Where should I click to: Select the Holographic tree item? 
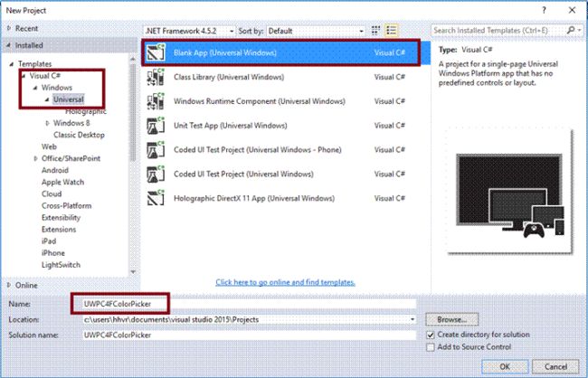coord(86,111)
